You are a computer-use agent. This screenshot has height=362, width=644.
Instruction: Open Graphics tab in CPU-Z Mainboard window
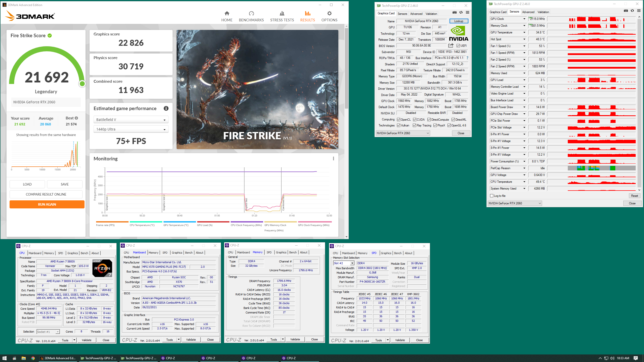177,253
